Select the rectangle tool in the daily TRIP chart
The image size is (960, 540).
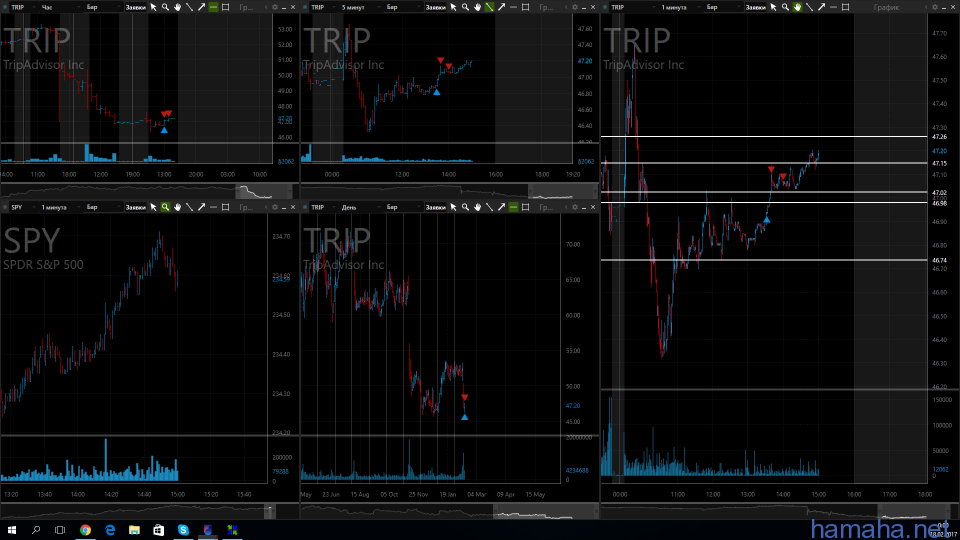[x=525, y=208]
